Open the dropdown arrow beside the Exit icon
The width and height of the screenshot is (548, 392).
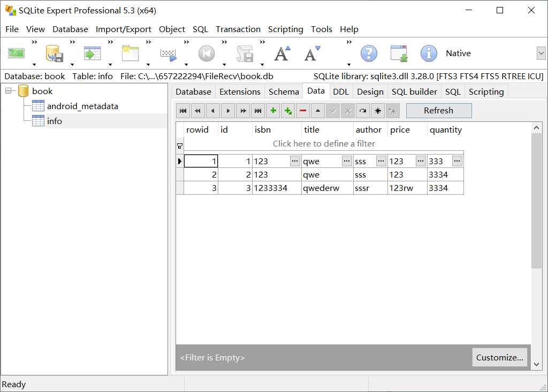(34, 65)
